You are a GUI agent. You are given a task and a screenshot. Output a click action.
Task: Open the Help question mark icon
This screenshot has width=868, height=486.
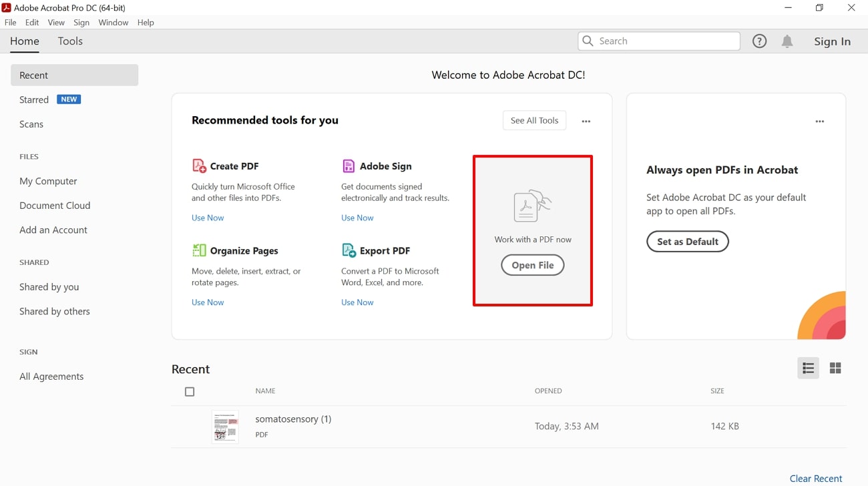pos(759,41)
